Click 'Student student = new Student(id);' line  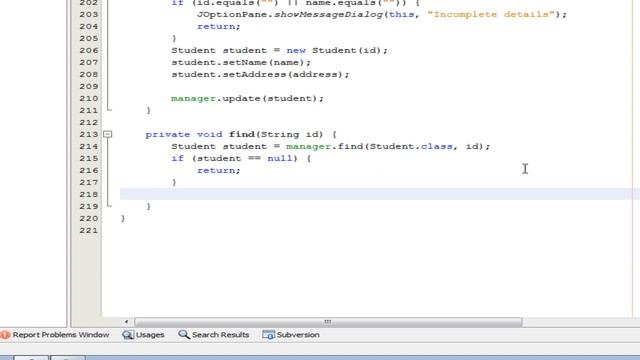(279, 50)
